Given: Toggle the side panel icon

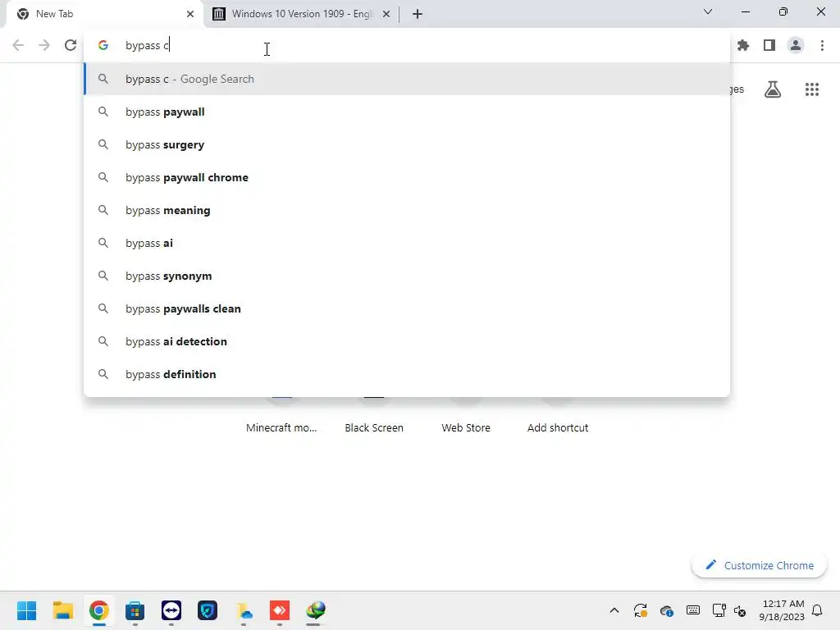Looking at the screenshot, I should pyautogui.click(x=769, y=45).
